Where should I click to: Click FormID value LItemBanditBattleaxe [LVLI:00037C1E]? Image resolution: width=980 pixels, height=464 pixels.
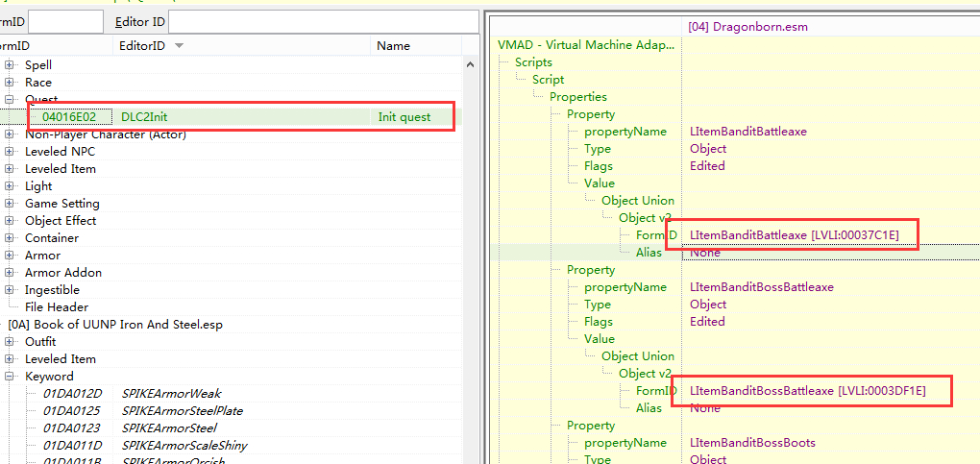pyautogui.click(x=795, y=235)
